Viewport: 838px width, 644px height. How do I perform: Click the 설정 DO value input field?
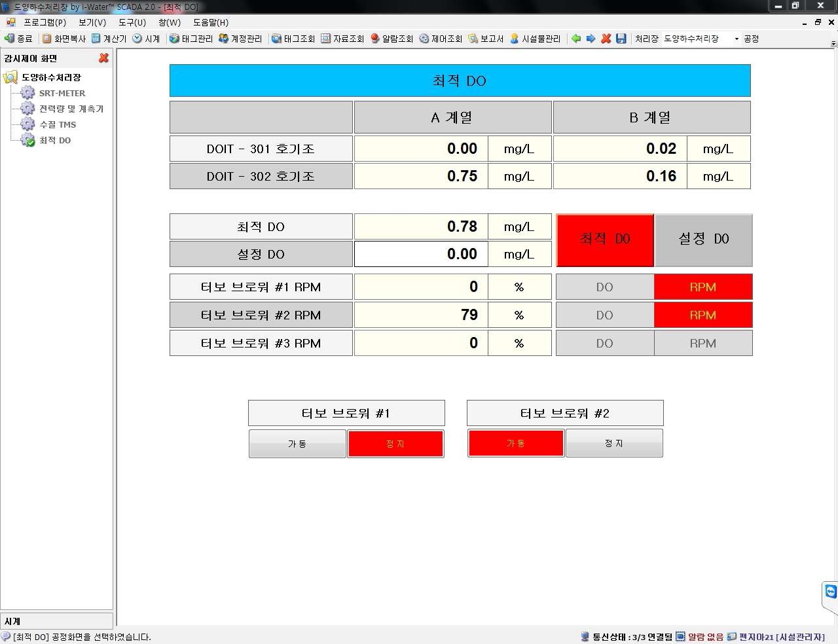point(421,254)
